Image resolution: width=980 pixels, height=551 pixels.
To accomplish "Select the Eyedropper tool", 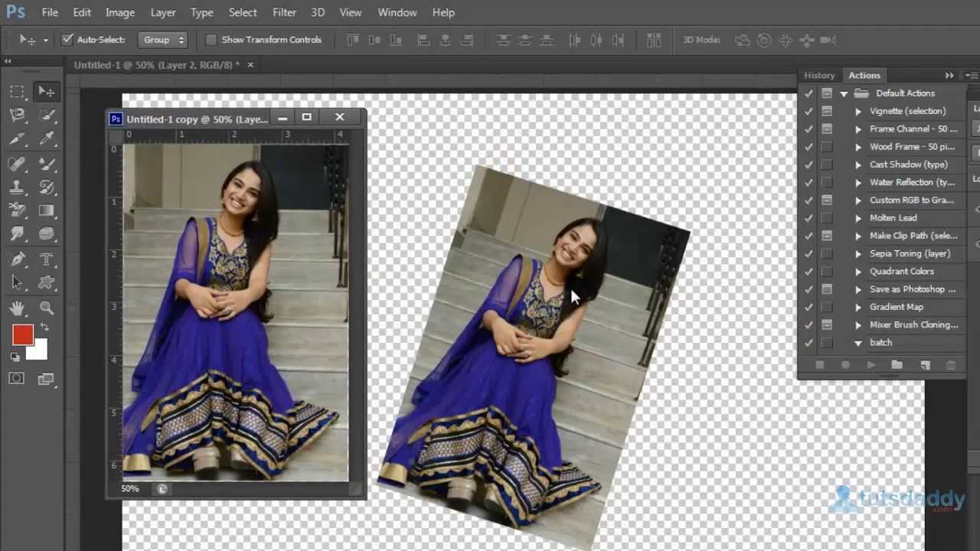I will [47, 139].
